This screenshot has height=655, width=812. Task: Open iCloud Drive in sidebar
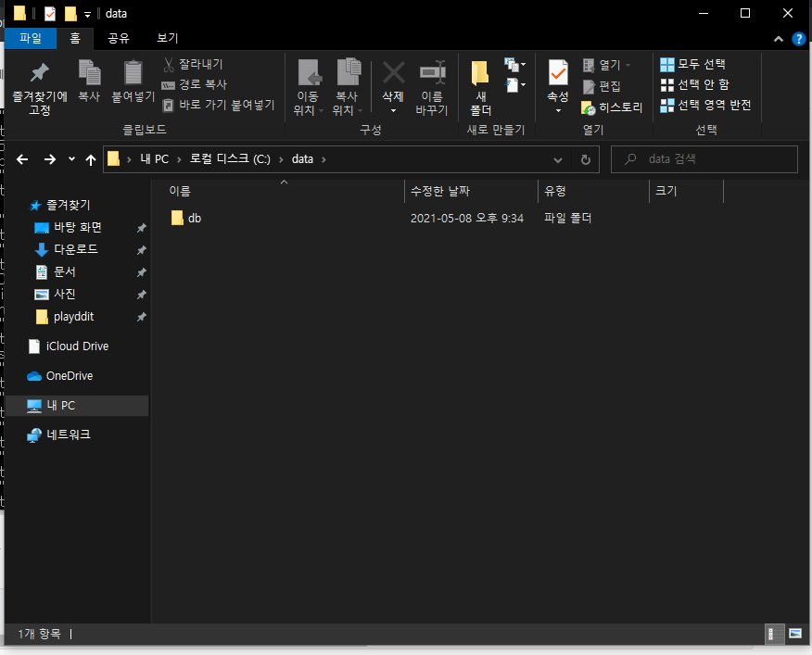pyautogui.click(x=69, y=346)
